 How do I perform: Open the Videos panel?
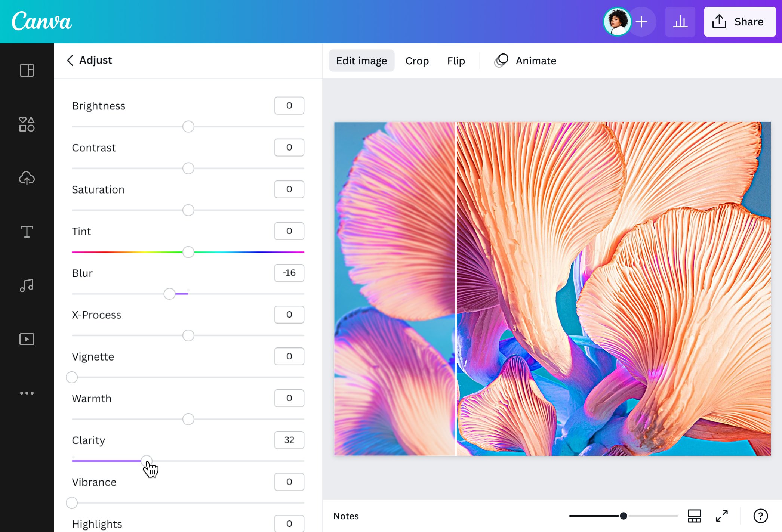coord(27,339)
